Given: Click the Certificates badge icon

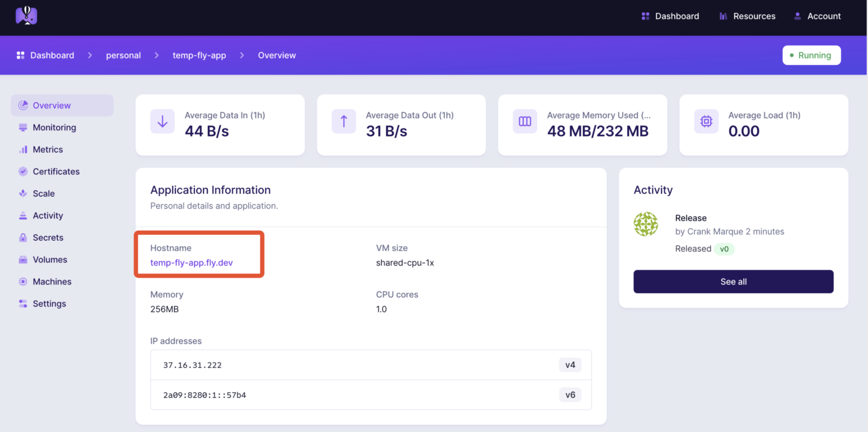Looking at the screenshot, I should point(23,172).
